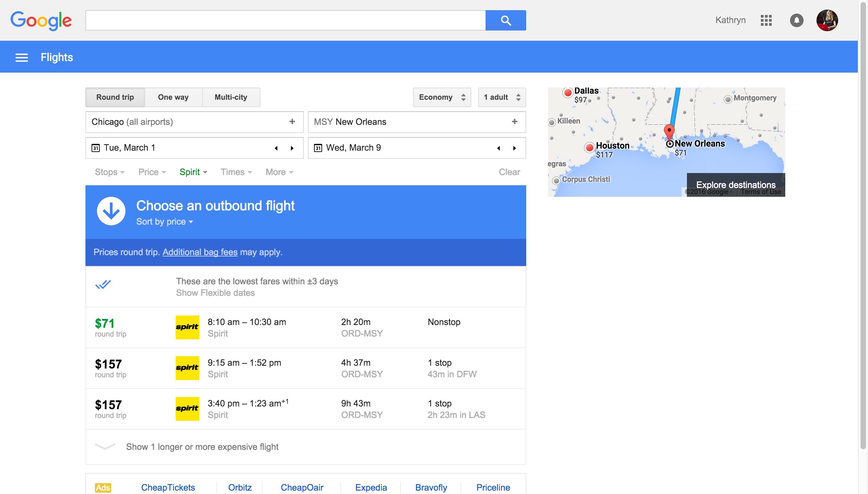Viewport: 868px width, 494px height.
Task: Click the departure date calendar icon
Action: coord(96,148)
